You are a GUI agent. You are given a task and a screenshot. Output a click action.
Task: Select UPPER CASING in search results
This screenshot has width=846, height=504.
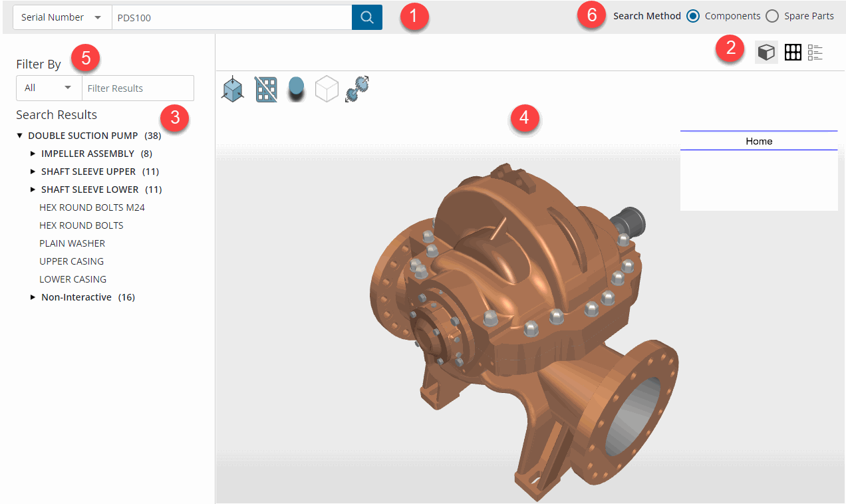coord(72,261)
